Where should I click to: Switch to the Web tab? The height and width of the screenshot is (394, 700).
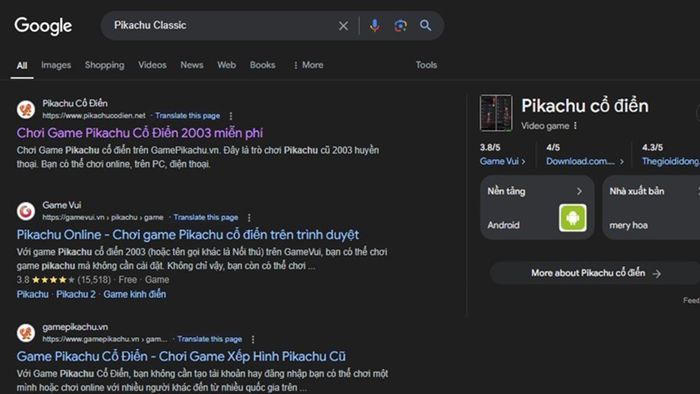pyautogui.click(x=226, y=65)
